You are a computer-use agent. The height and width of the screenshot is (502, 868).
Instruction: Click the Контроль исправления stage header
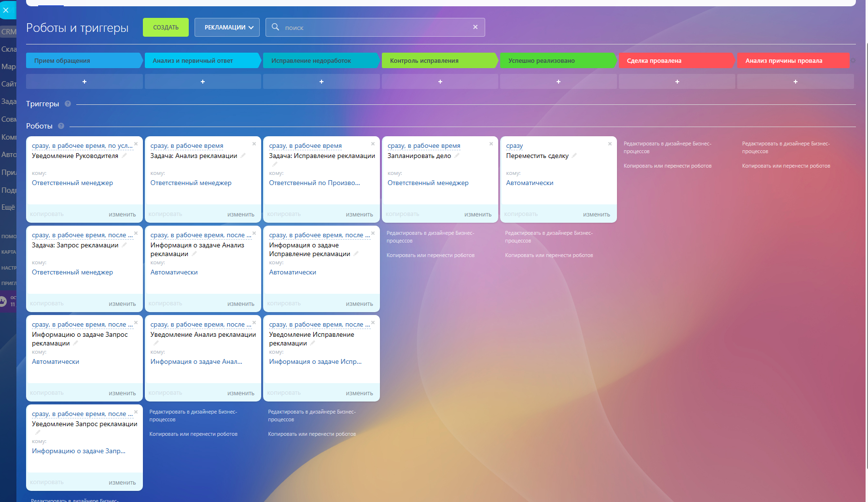click(x=440, y=60)
